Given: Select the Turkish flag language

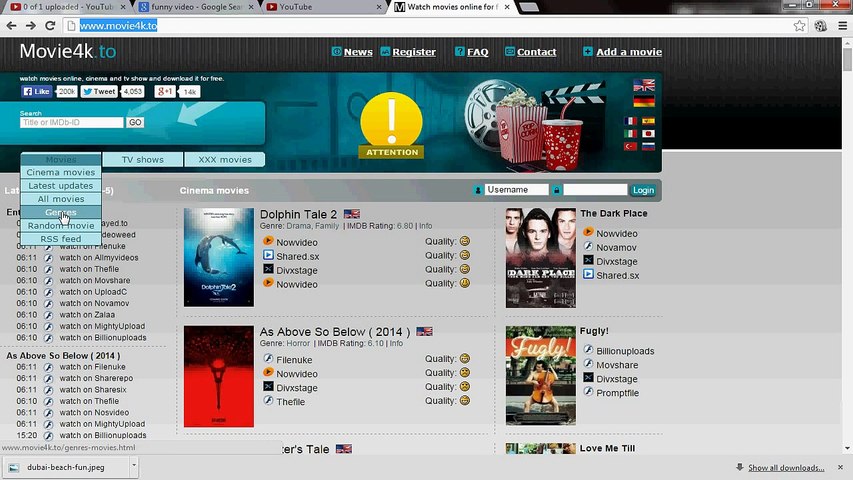Looking at the screenshot, I should pyautogui.click(x=630, y=146).
